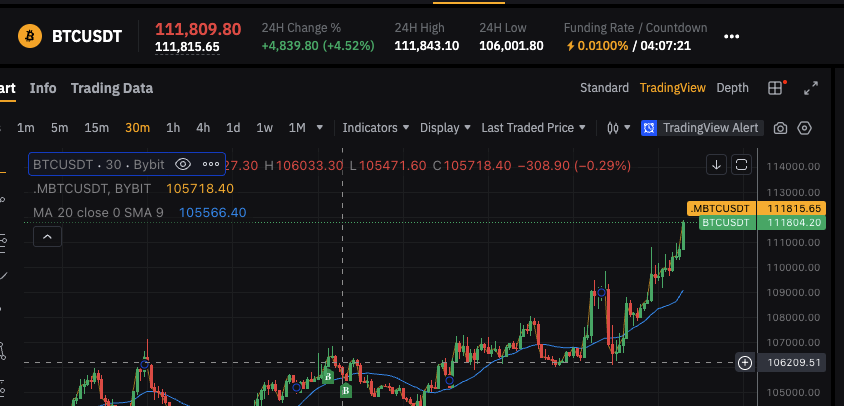
Task: Click the 114000.00 price axis label
Action: 794,166
